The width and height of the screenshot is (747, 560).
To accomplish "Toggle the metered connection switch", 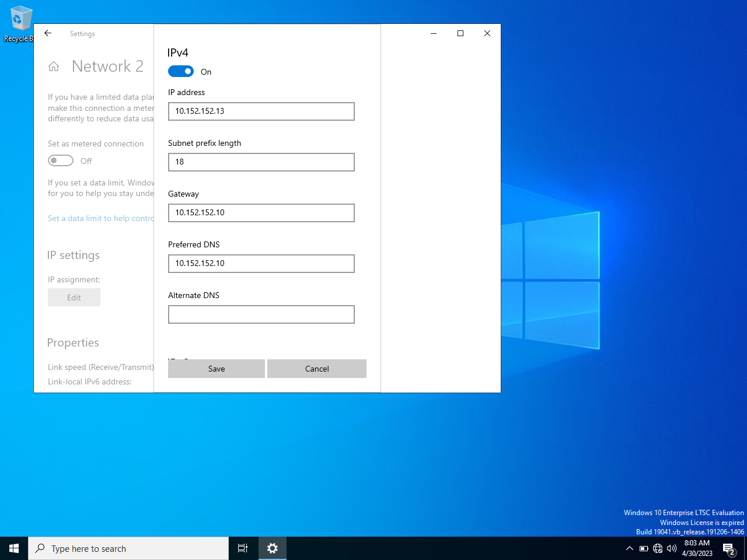I will [61, 160].
